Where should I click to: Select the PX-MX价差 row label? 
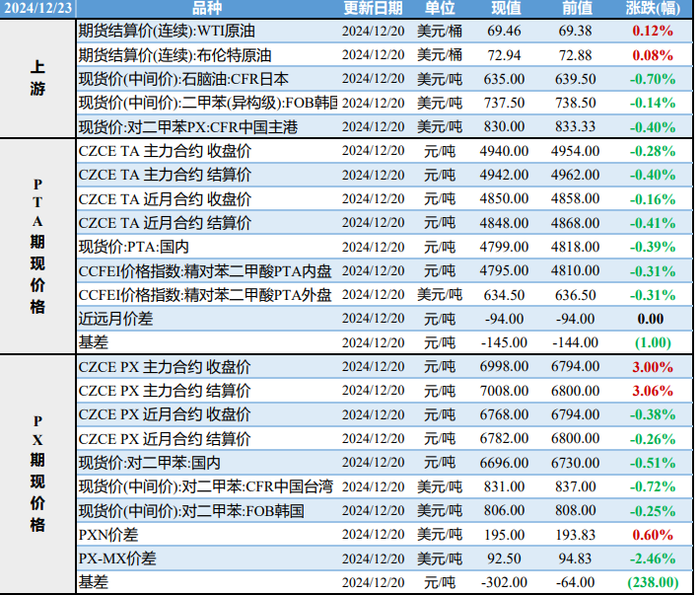tap(117, 558)
